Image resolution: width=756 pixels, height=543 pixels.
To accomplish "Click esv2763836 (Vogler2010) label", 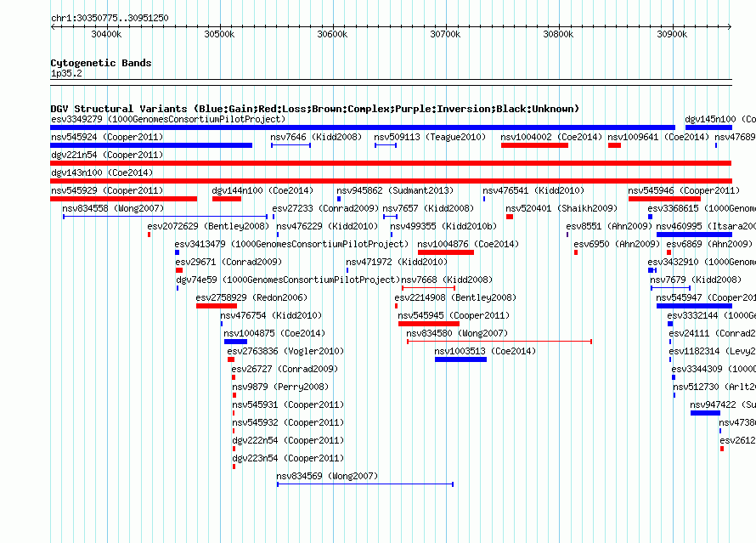I will [285, 351].
